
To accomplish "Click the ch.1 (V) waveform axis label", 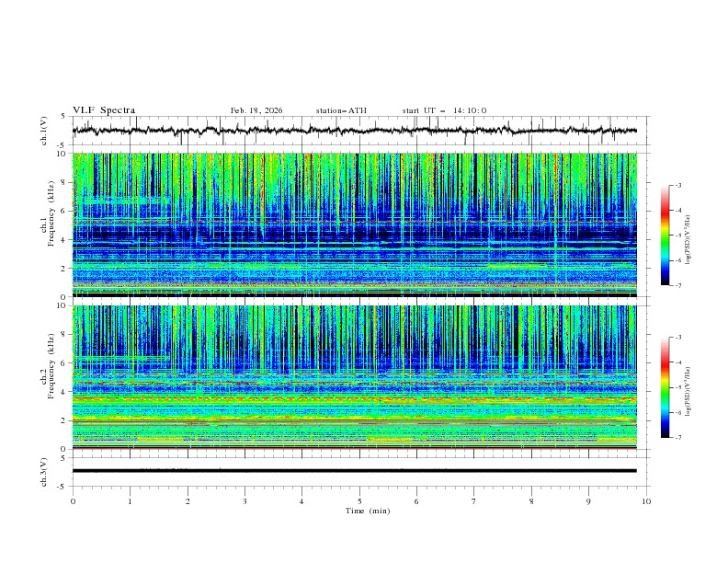I will pos(44,131).
